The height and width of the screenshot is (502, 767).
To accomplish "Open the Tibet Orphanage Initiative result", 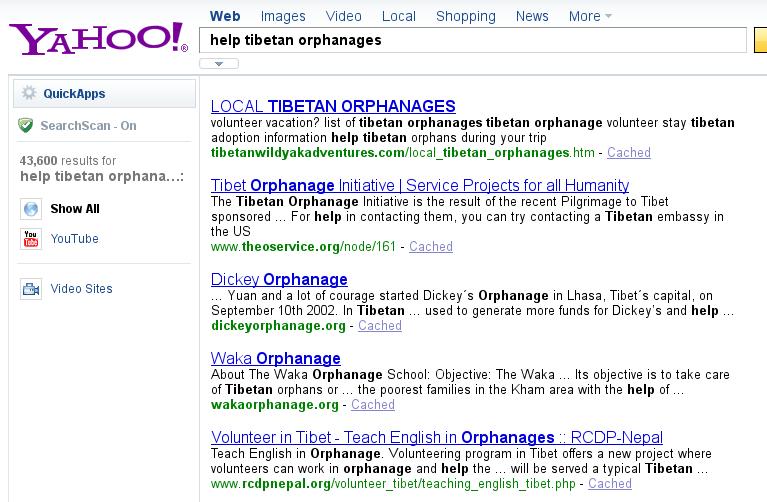I will point(420,185).
